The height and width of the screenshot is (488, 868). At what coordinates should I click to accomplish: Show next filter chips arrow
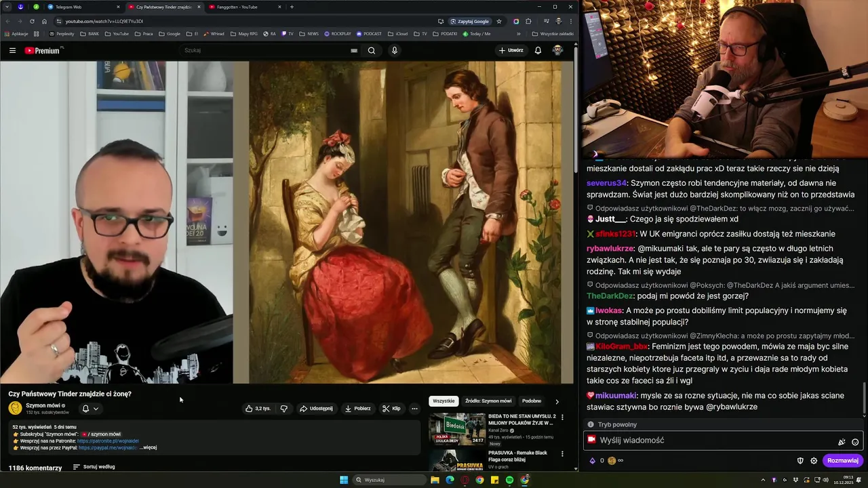[x=557, y=401]
